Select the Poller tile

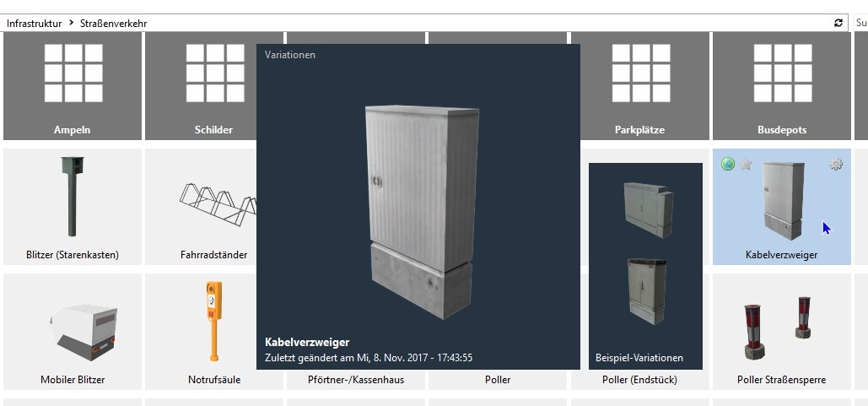click(497, 380)
